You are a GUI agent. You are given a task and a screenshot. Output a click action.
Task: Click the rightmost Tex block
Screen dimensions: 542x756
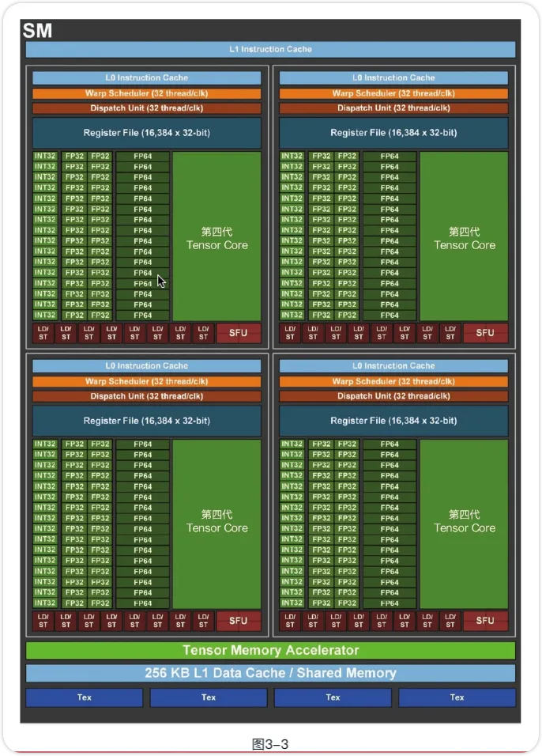click(x=457, y=697)
